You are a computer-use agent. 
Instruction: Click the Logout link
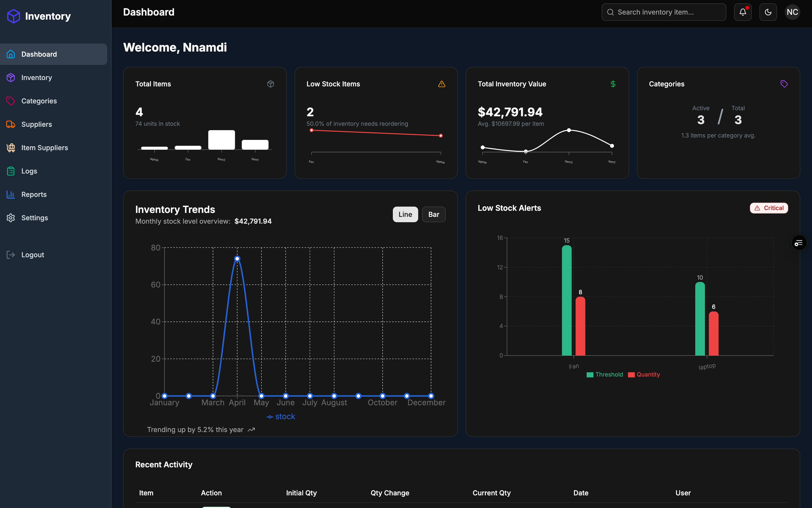tap(33, 255)
